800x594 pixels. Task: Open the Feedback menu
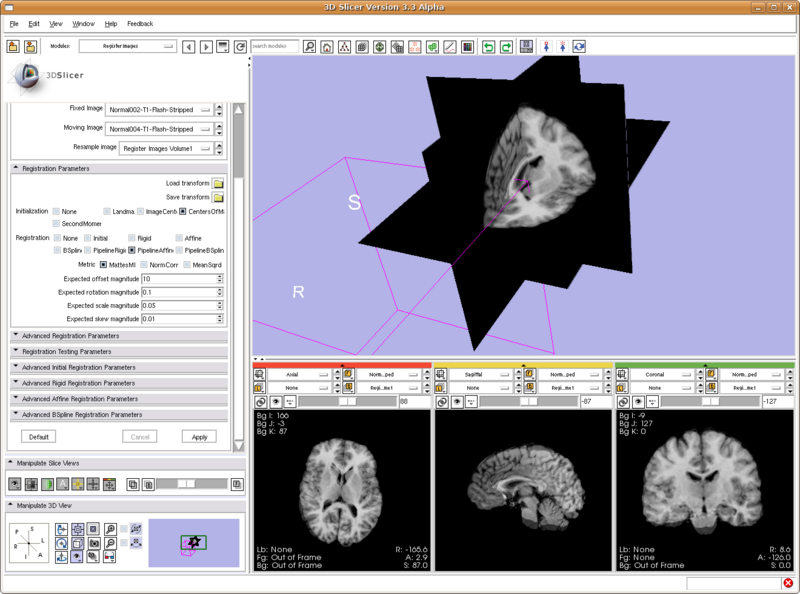[140, 23]
